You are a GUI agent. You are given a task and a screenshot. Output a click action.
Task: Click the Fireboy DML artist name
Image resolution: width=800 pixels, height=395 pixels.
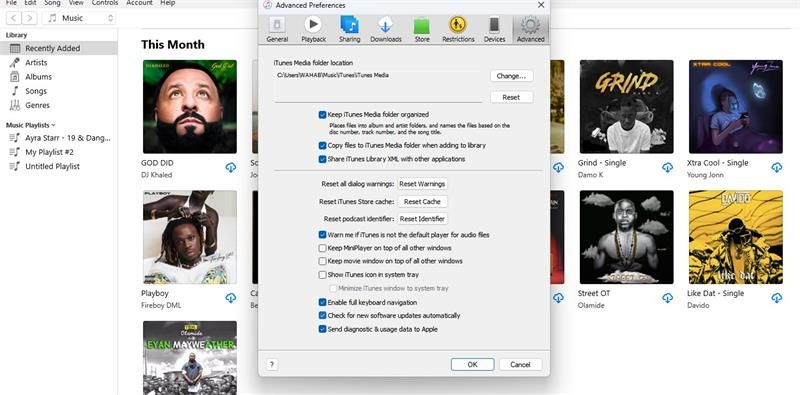[x=161, y=306]
